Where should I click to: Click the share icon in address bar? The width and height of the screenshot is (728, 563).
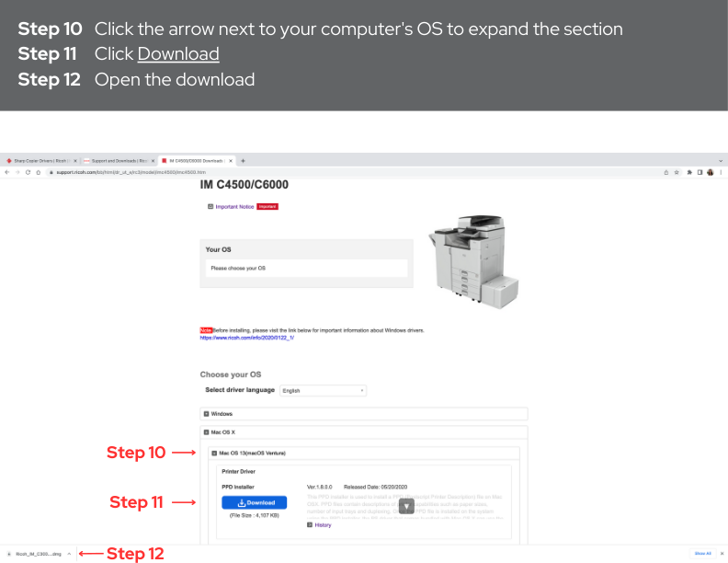[x=666, y=172]
